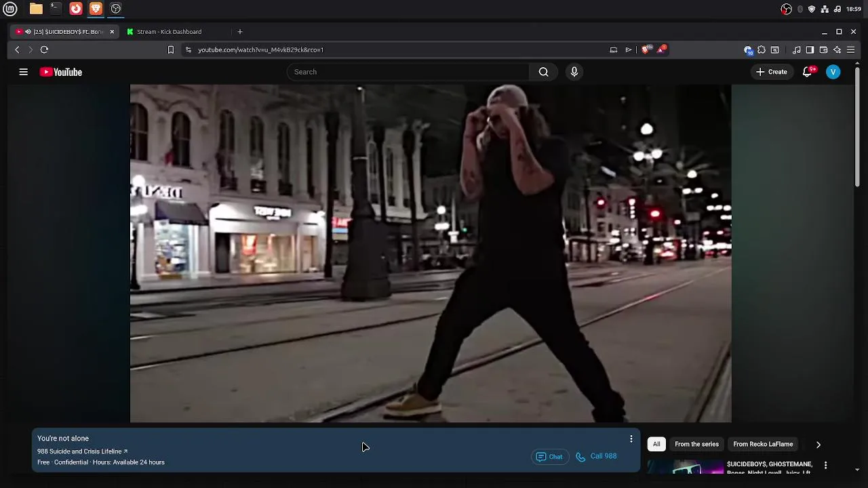Open YouTube notifications bell

[807, 72]
